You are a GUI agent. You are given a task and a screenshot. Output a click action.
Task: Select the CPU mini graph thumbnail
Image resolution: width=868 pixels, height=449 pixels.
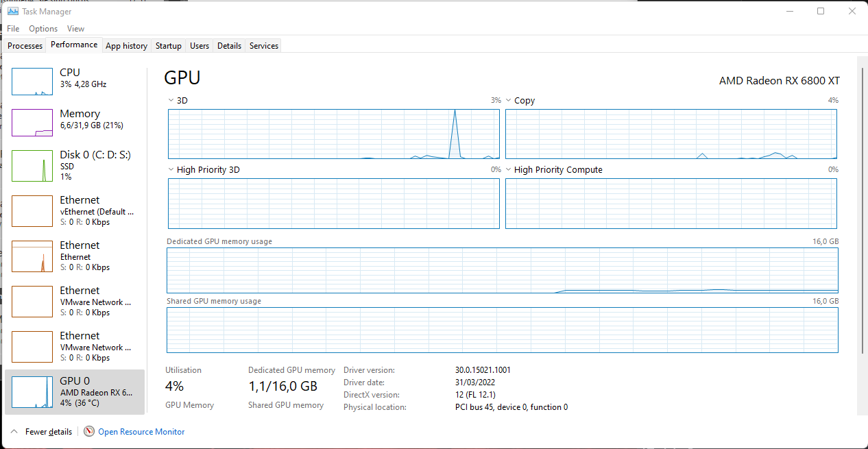(x=32, y=82)
